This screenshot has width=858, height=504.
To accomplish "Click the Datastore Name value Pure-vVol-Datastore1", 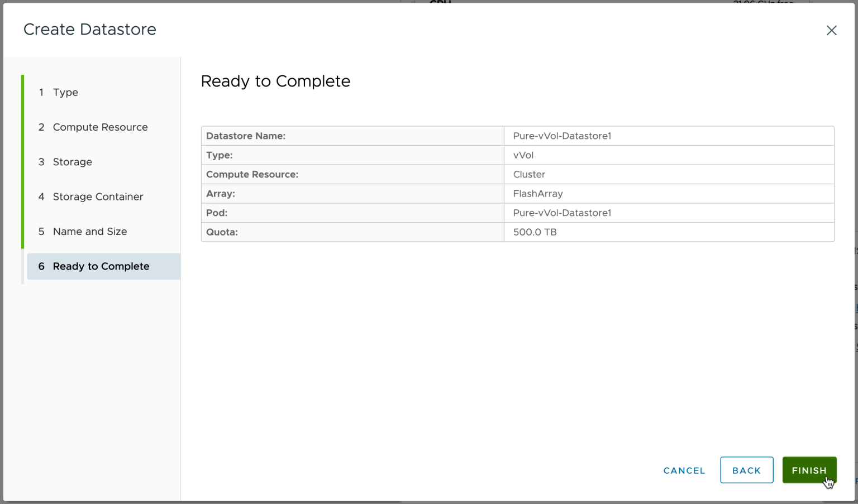I will tap(562, 136).
